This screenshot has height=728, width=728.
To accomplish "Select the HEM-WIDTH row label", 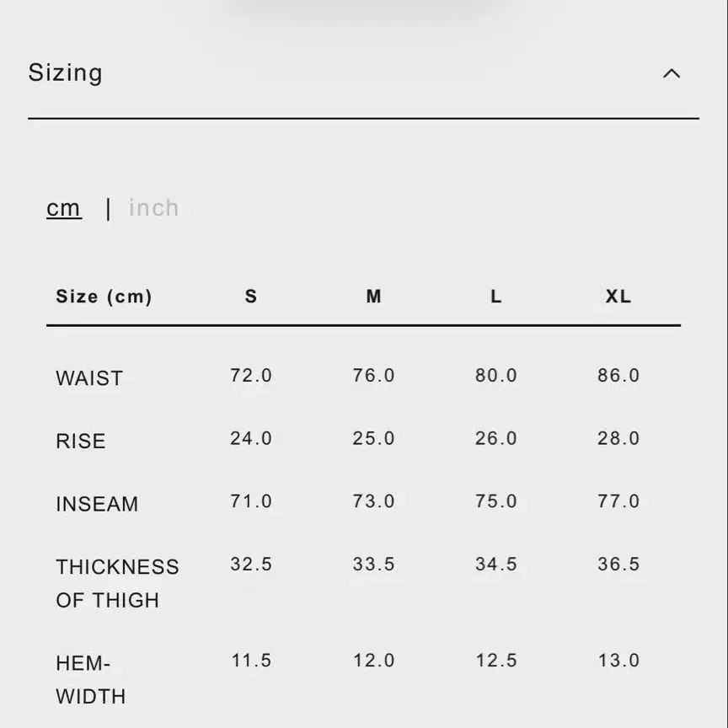I will (91, 680).
